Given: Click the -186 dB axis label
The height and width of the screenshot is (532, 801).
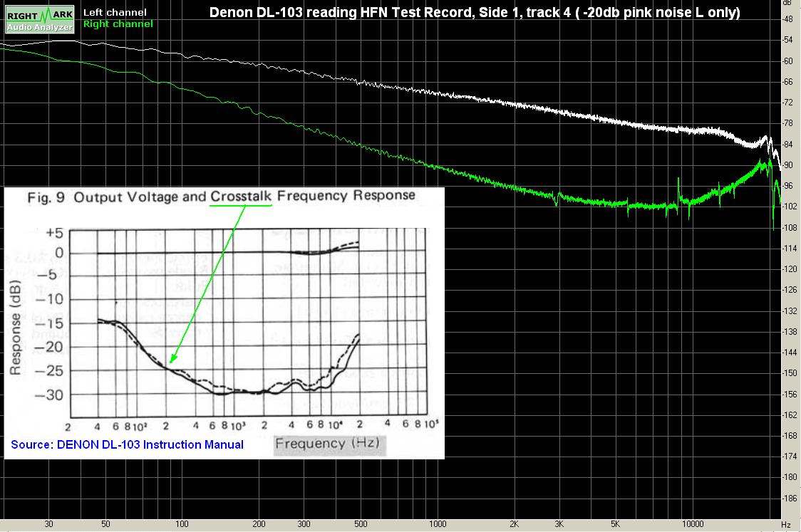Looking at the screenshot, I should click(790, 498).
